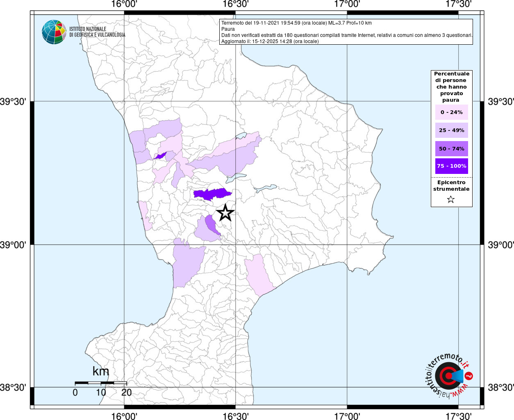Click the star symbol in the legend
The width and height of the screenshot is (514, 420).
tap(451, 200)
